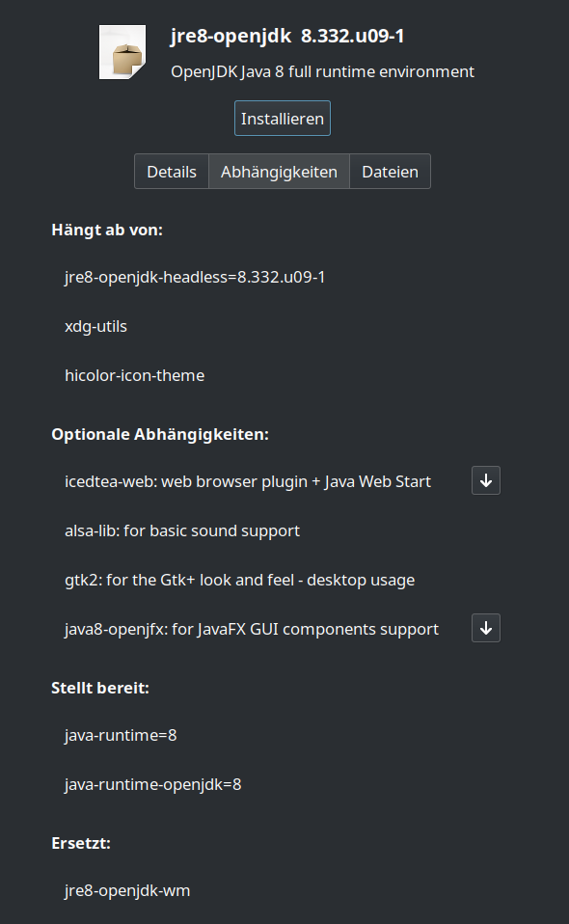Screen dimensions: 569x924
Task: Open the jre8-openjdk-headless dependency entry
Action: tap(195, 276)
